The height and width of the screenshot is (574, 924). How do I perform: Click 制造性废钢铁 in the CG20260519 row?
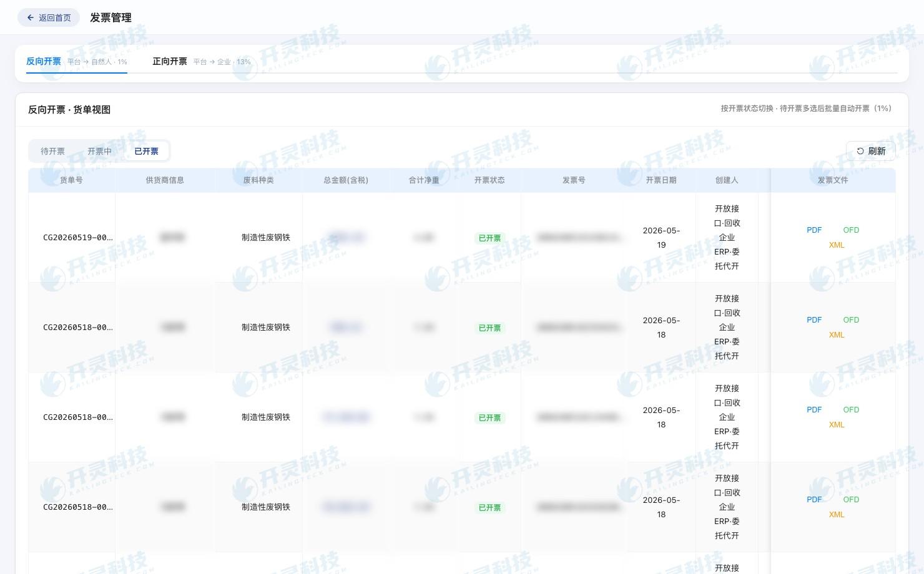(x=266, y=238)
